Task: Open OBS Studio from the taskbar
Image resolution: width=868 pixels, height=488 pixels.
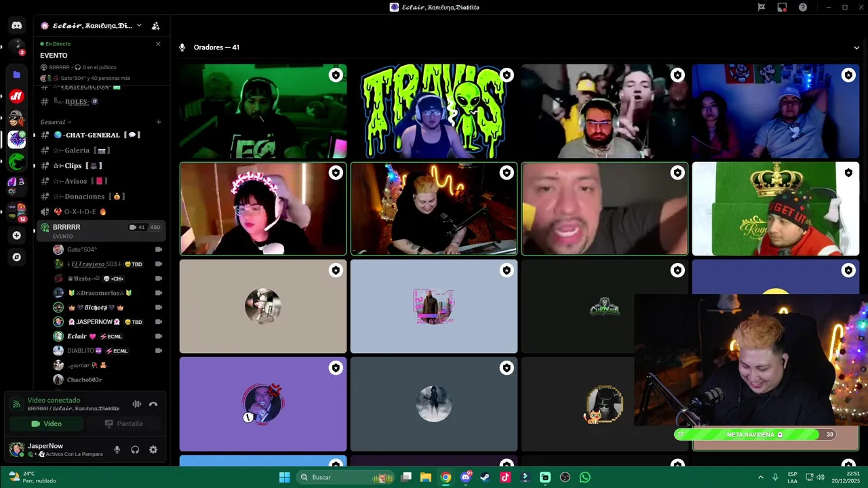Action: (x=565, y=477)
